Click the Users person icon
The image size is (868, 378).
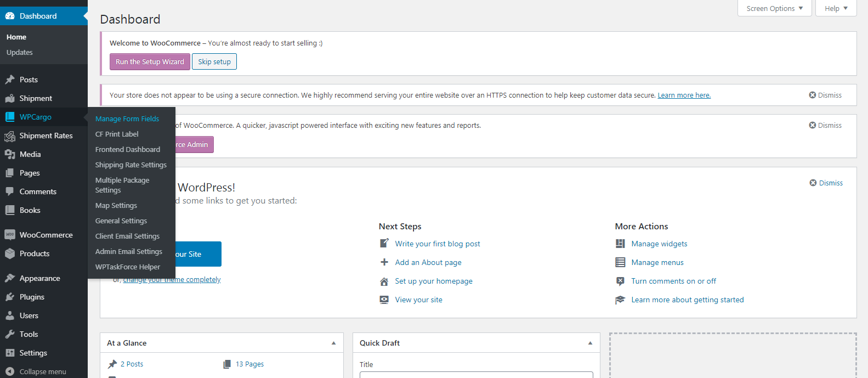coord(10,315)
